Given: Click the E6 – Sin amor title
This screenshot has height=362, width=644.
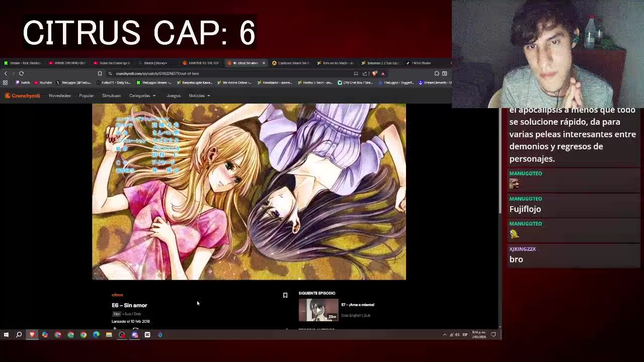Looking at the screenshot, I should coord(129,305).
